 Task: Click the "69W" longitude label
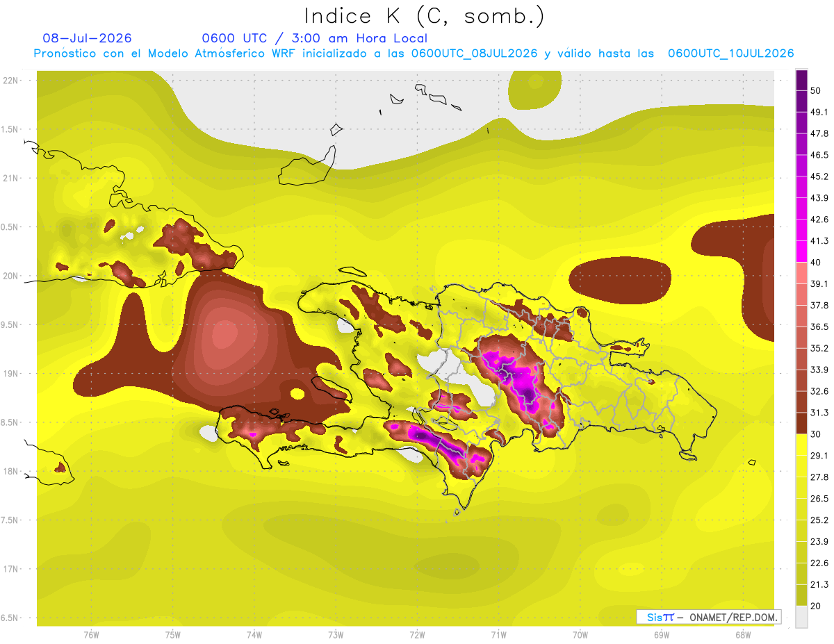click(662, 634)
